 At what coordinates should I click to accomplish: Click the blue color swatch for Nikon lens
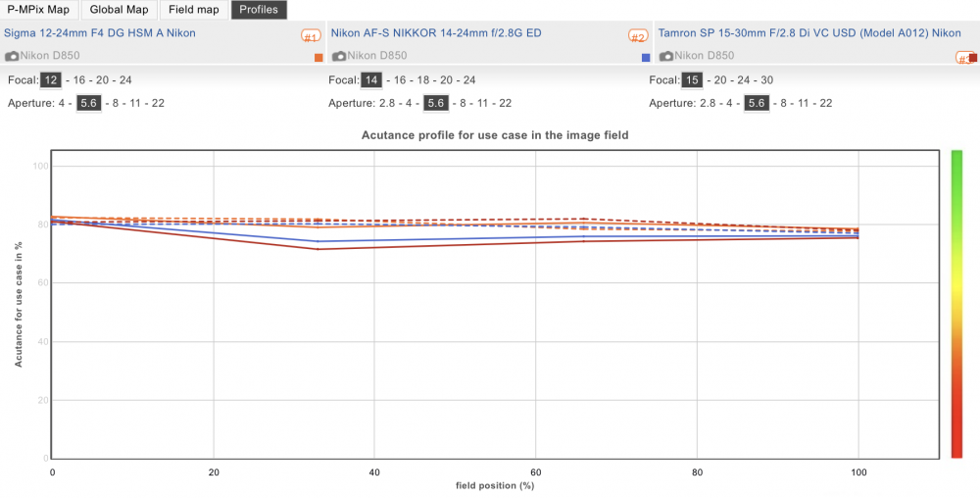click(x=646, y=58)
